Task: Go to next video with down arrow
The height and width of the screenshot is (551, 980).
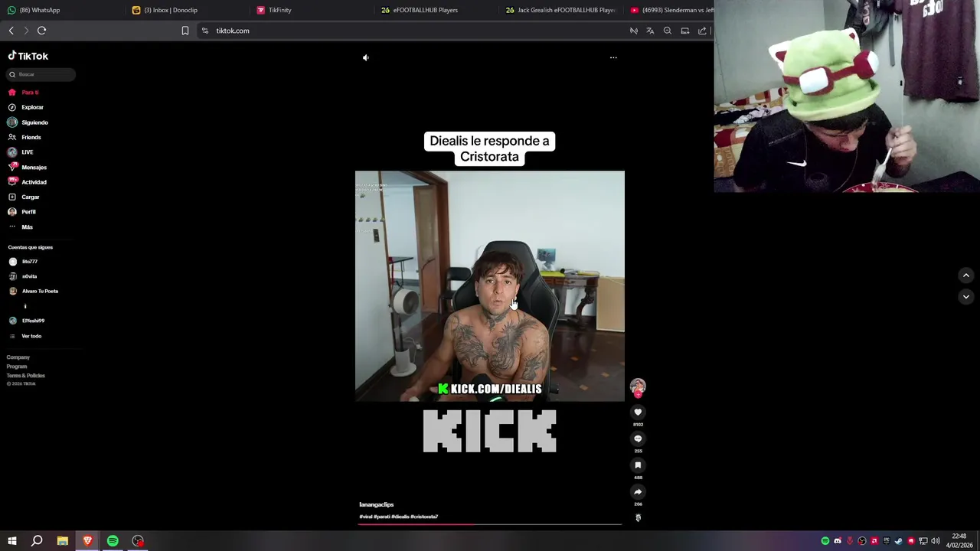Action: coord(966,297)
